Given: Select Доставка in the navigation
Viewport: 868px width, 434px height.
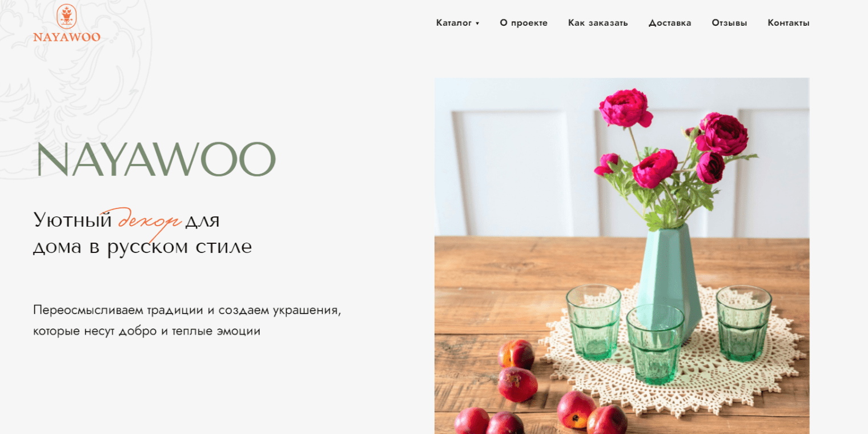Looking at the screenshot, I should 670,23.
